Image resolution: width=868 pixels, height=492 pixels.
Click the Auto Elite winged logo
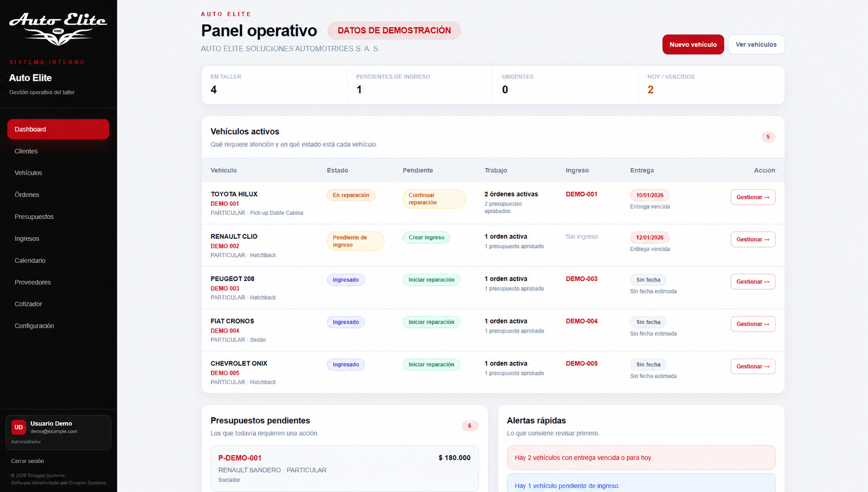[x=58, y=29]
